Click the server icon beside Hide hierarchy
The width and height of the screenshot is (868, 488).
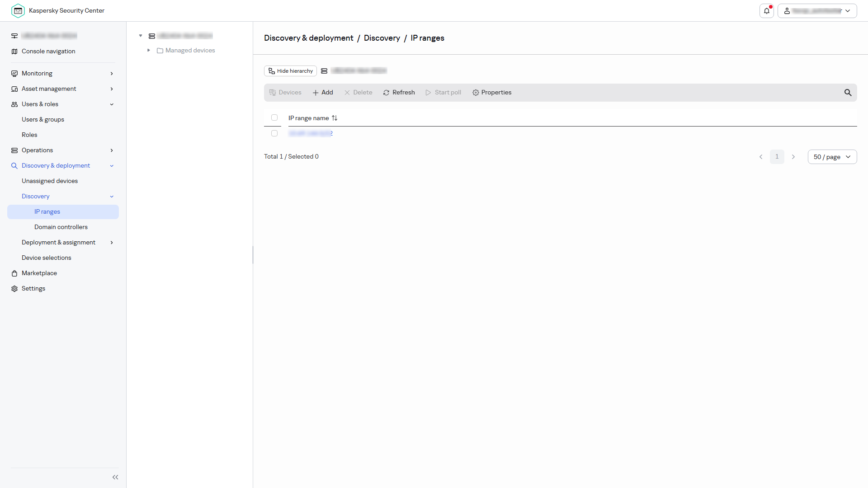coord(324,71)
